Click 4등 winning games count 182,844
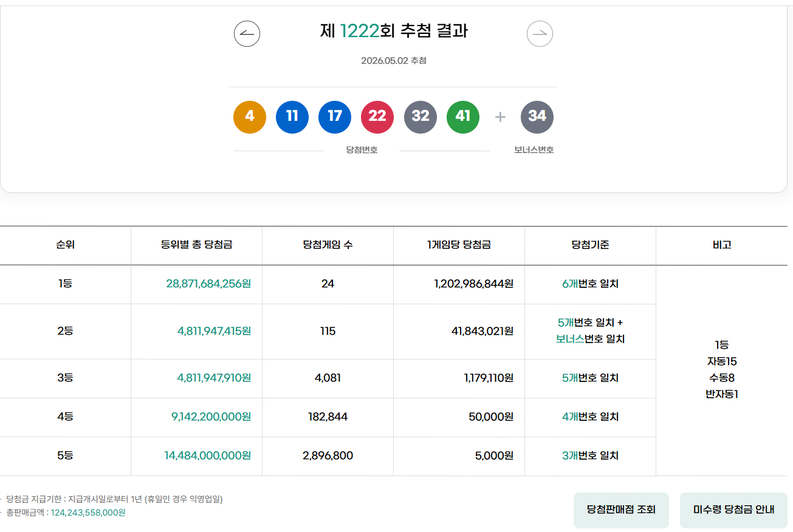The image size is (793, 532). 328,417
